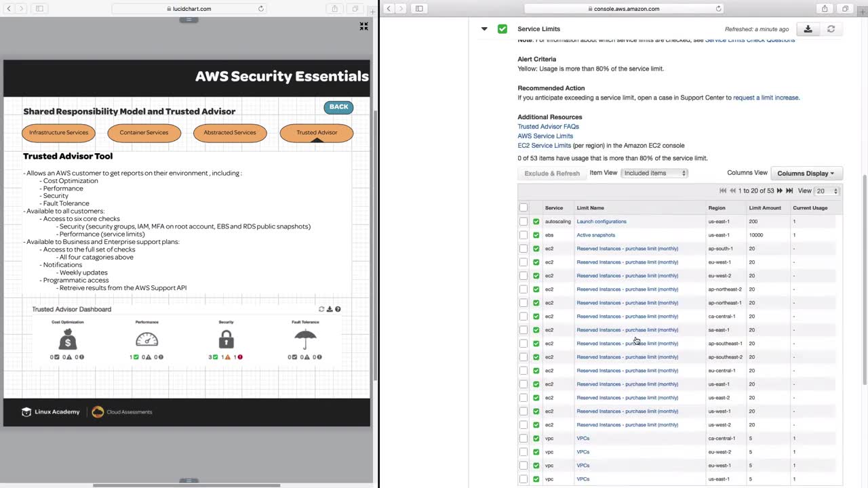Open the Container Services tab
Image resolution: width=868 pixels, height=488 pixels.
tap(144, 133)
